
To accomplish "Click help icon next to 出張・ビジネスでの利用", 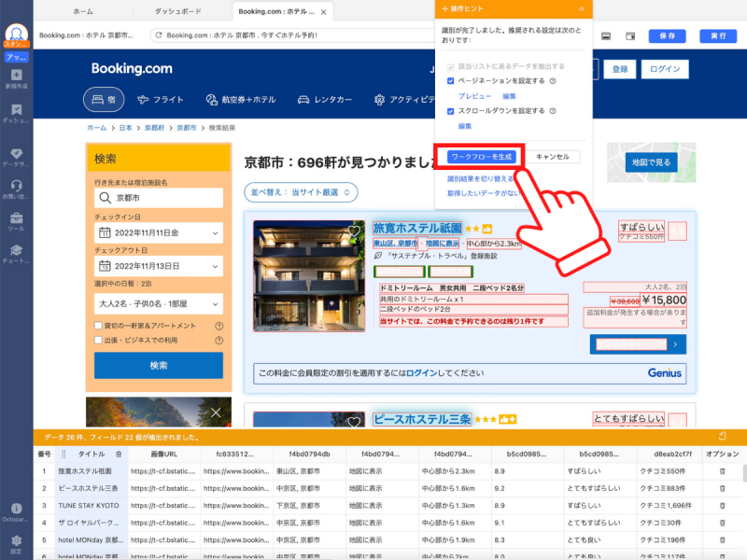I will 219,341.
